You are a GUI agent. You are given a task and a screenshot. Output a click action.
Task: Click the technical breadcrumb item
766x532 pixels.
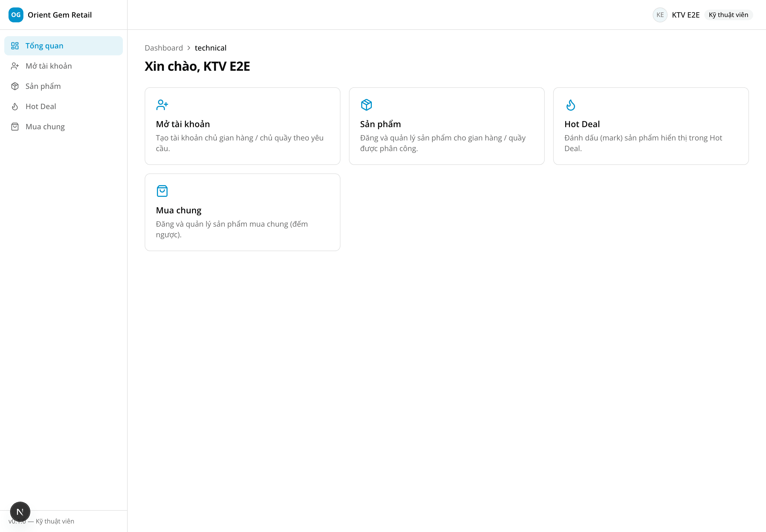click(x=210, y=48)
